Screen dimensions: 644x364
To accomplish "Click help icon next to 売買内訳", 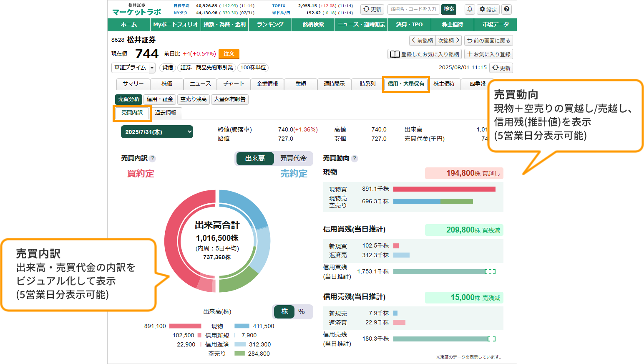I will [153, 158].
